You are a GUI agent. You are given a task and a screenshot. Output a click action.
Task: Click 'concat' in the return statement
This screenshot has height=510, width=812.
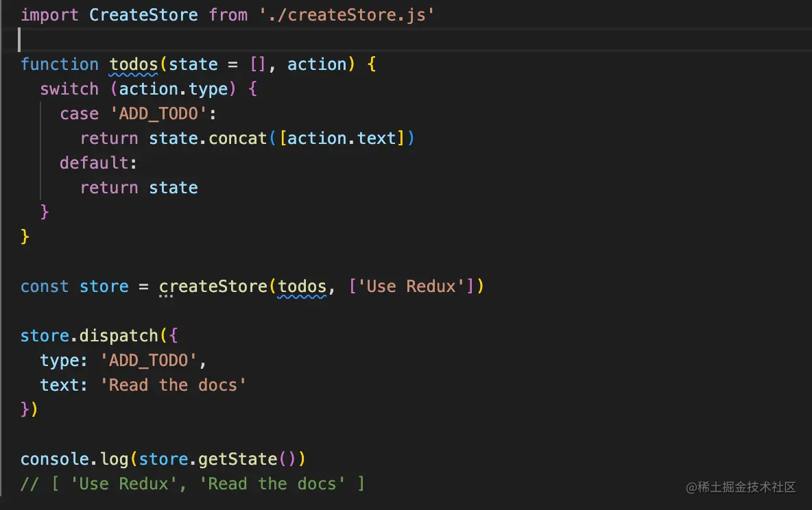coord(238,138)
